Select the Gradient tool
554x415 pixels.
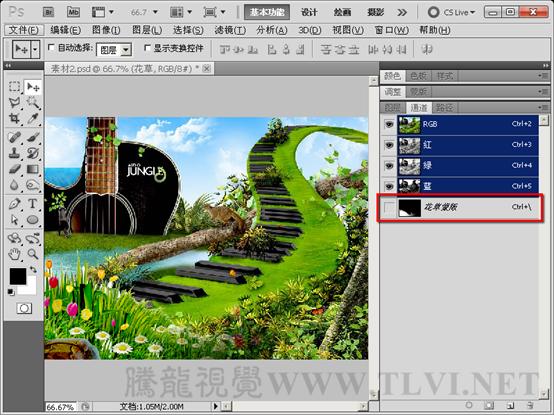click(33, 169)
